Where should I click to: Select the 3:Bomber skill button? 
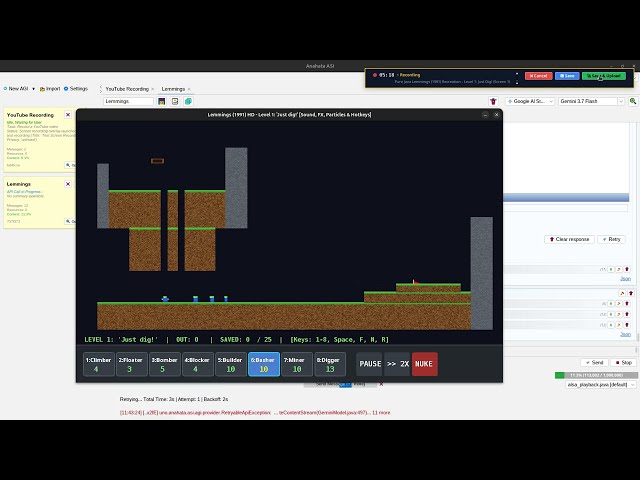click(x=165, y=364)
